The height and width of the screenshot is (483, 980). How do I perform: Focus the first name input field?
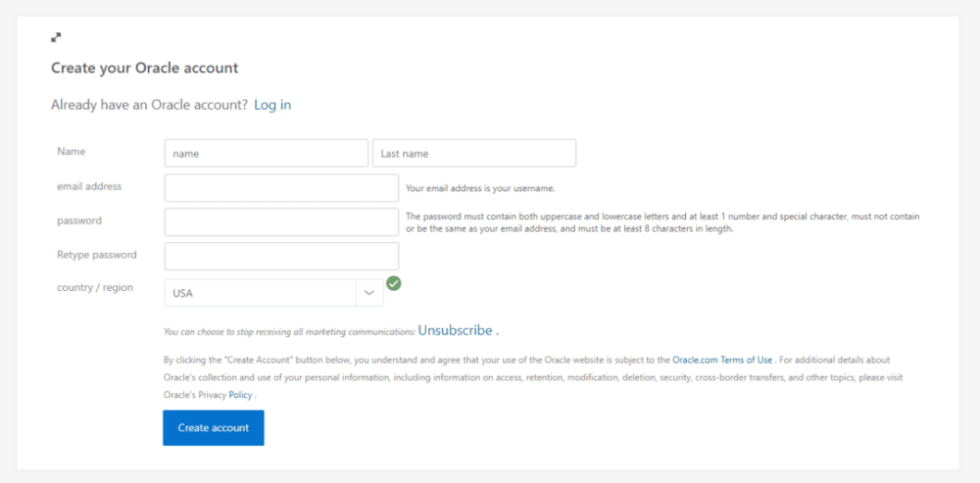pyautogui.click(x=267, y=153)
